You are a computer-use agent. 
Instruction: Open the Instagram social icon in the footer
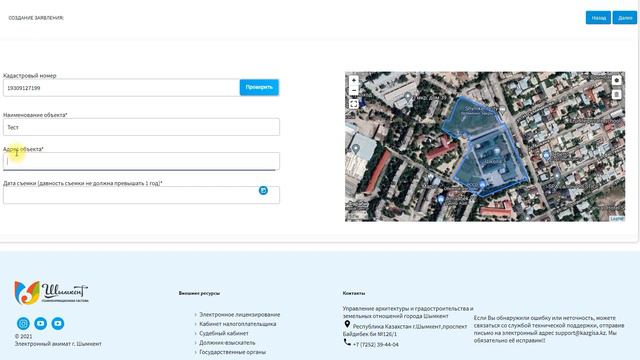point(23,323)
